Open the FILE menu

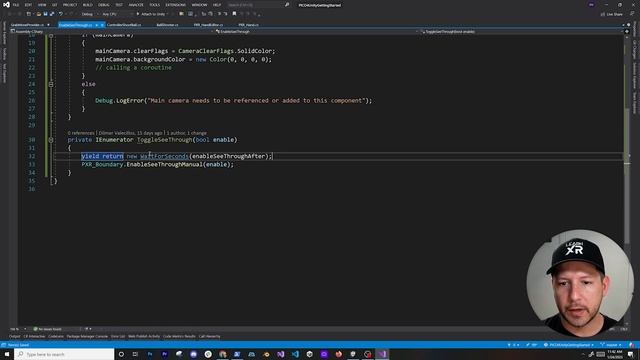point(16,5)
